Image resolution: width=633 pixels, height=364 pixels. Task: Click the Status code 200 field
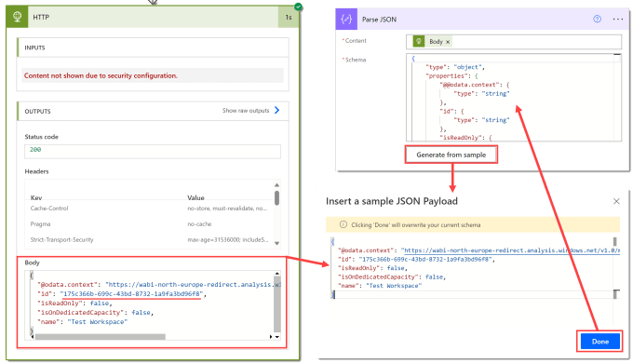point(153,151)
